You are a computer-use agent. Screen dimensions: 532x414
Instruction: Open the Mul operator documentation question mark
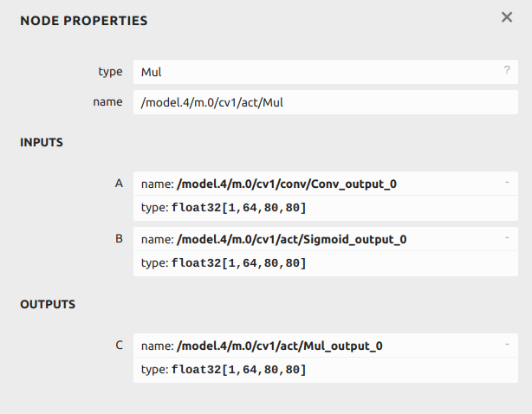tap(506, 71)
